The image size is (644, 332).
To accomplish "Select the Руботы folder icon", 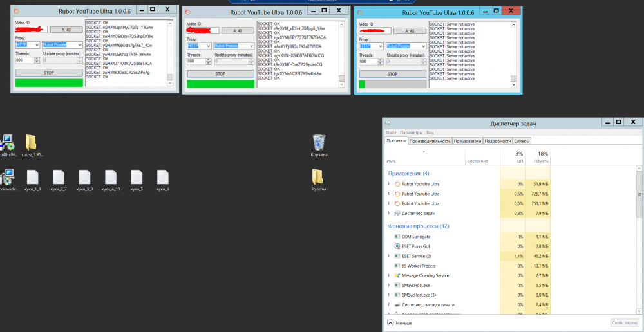I will point(317,177).
